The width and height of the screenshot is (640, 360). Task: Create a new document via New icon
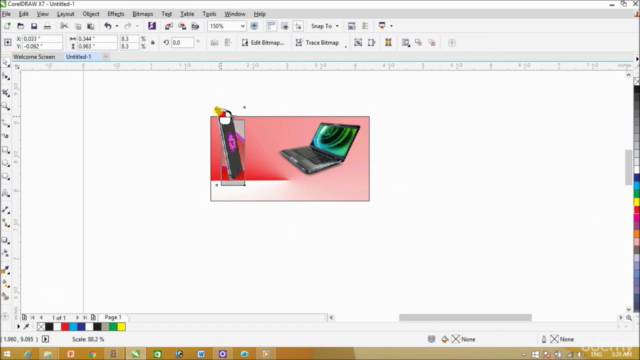tap(7, 26)
